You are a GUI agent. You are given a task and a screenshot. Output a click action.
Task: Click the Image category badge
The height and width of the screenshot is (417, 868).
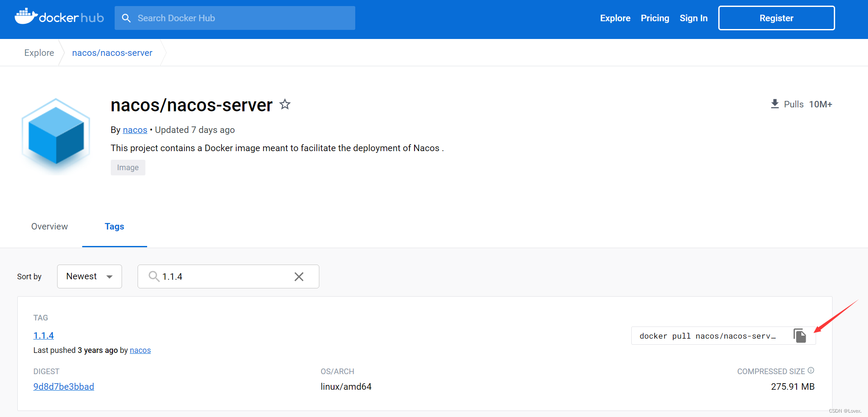pos(128,168)
